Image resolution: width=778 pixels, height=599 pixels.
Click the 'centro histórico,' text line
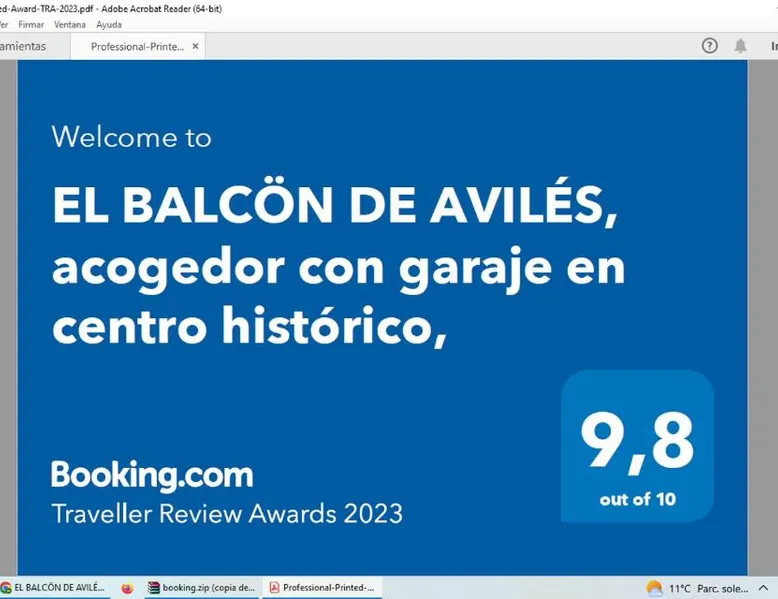(x=250, y=326)
